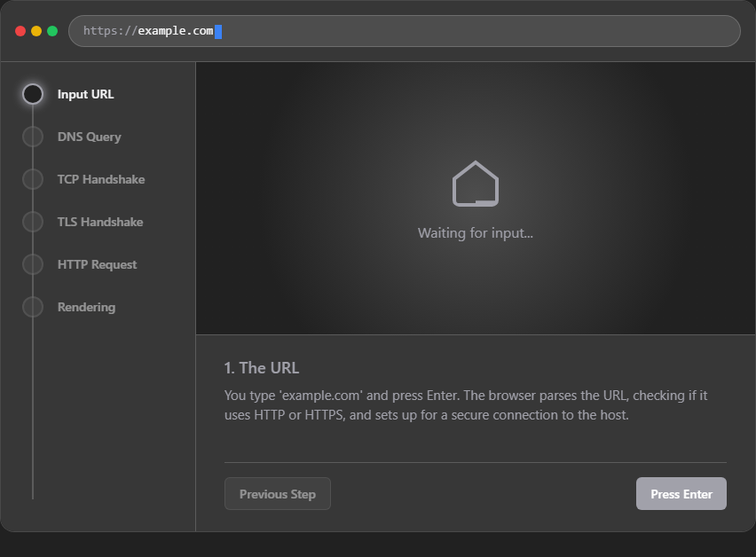Open the HTTP Request step label
The height and width of the screenshot is (557, 756).
tap(97, 264)
